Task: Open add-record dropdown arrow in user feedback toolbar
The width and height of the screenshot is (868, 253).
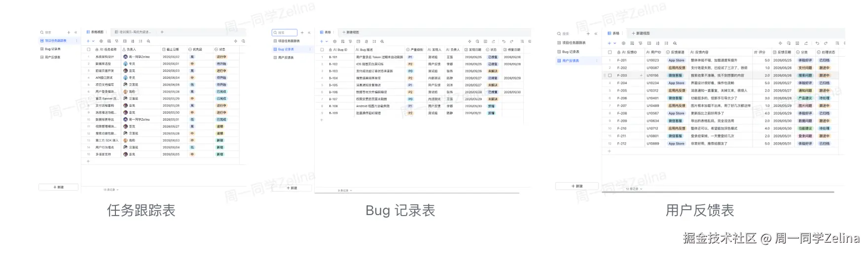Action: pos(615,43)
